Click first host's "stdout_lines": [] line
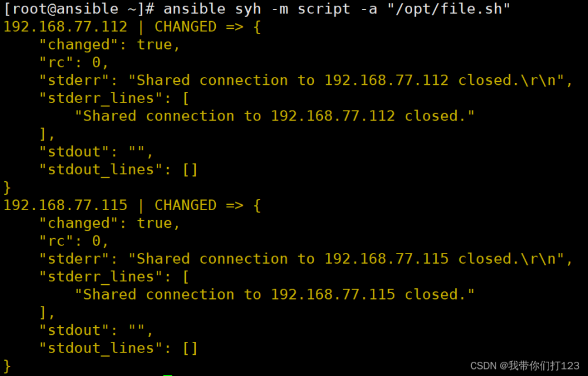 point(119,169)
